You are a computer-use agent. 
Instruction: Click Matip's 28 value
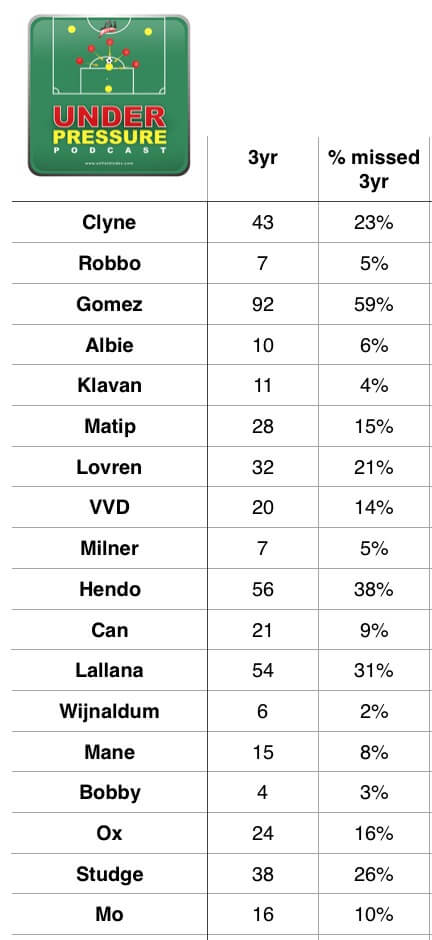(262, 426)
